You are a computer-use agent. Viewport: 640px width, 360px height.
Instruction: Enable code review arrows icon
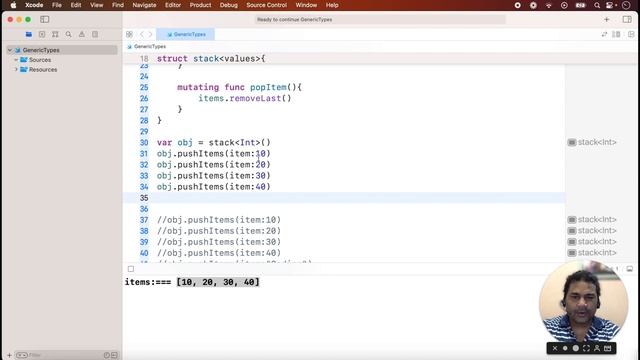(x=604, y=34)
